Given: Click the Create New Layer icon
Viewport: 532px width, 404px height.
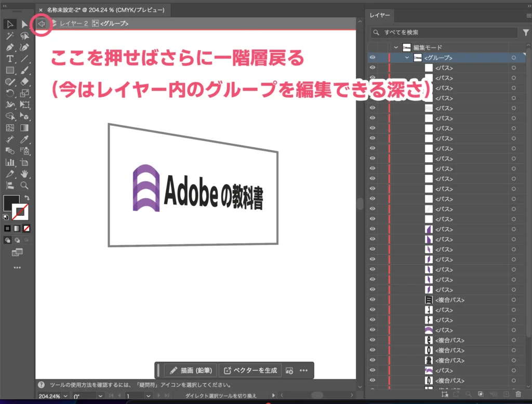Looking at the screenshot, I should [506, 394].
